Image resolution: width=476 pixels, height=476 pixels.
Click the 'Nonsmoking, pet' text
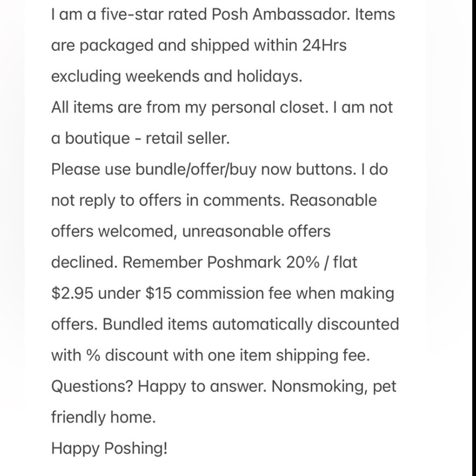(334, 386)
